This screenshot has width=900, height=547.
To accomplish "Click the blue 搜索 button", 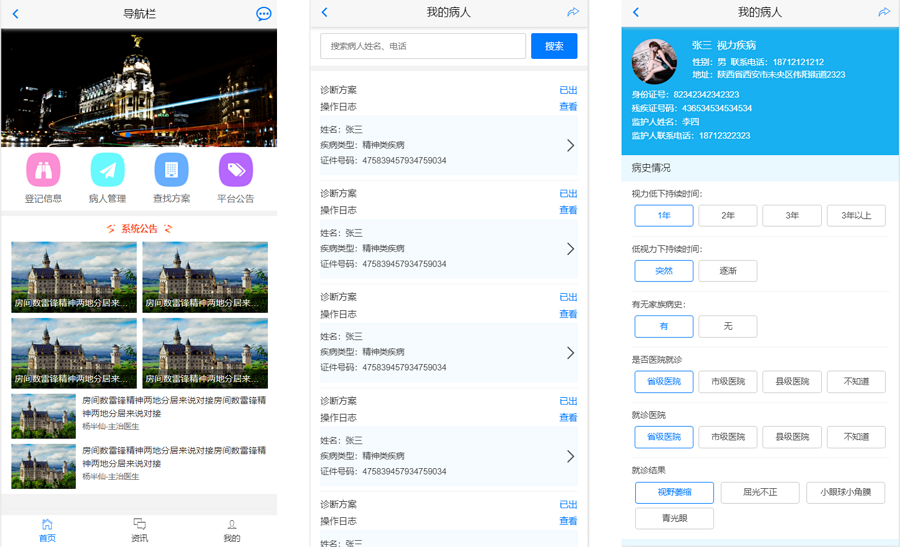I will (554, 46).
